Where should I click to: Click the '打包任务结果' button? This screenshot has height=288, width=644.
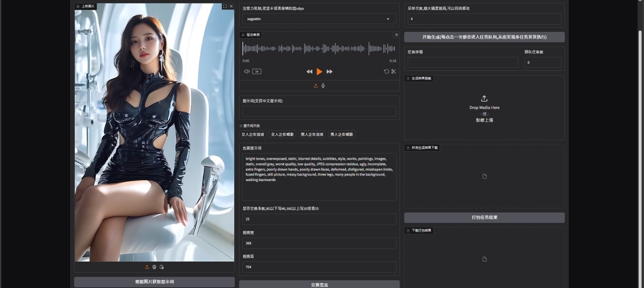(x=484, y=218)
